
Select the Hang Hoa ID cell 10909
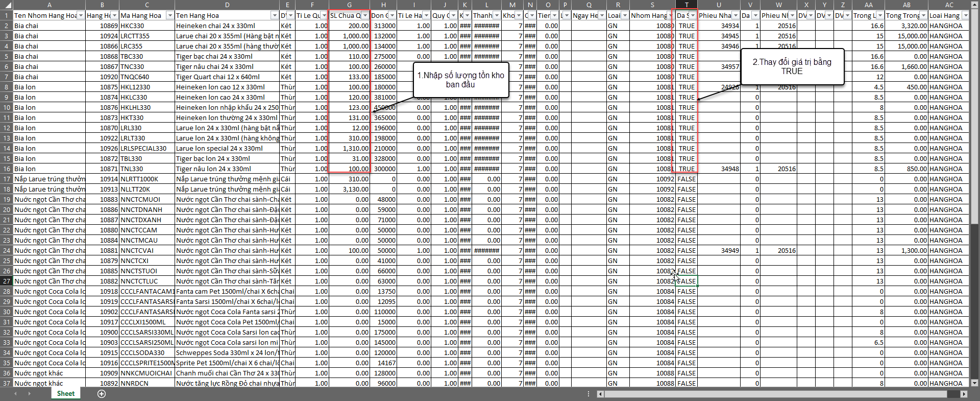(103, 373)
